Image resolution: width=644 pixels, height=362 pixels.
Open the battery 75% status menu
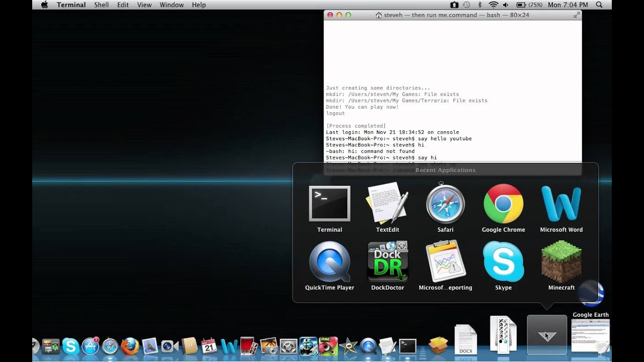coord(529,5)
